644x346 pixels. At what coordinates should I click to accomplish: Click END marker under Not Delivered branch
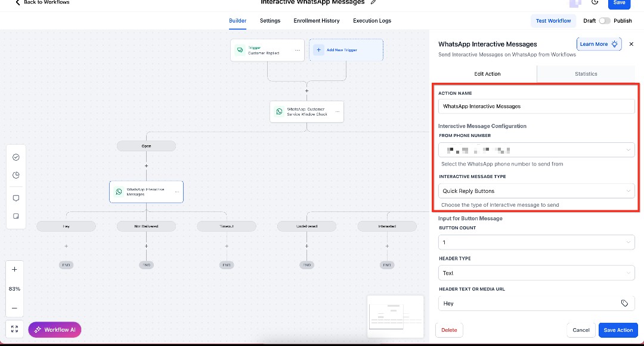146,265
